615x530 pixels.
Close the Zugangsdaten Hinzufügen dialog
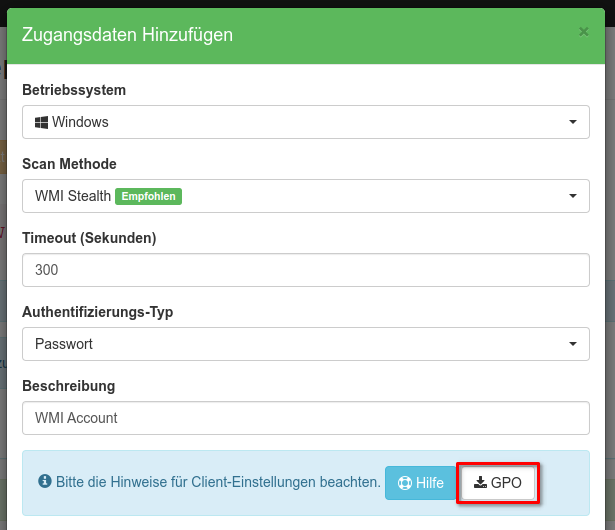(x=583, y=32)
